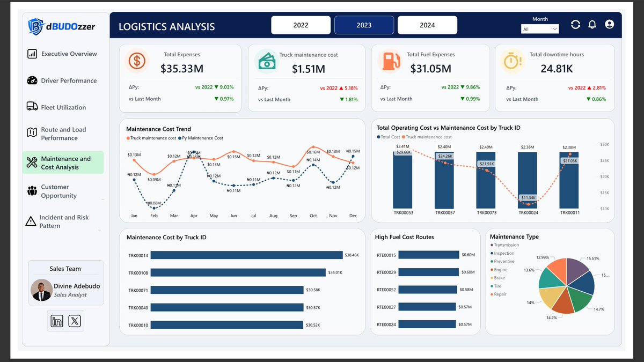The width and height of the screenshot is (644, 362).
Task: Open the X social media icon
Action: point(75,321)
